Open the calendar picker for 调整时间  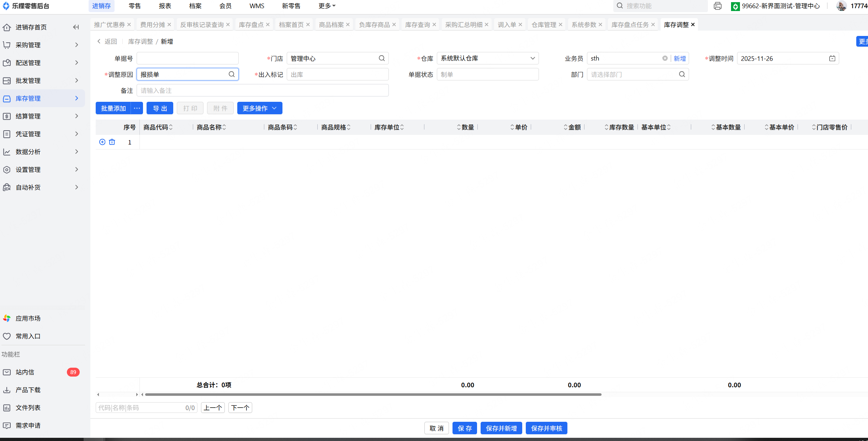point(832,58)
